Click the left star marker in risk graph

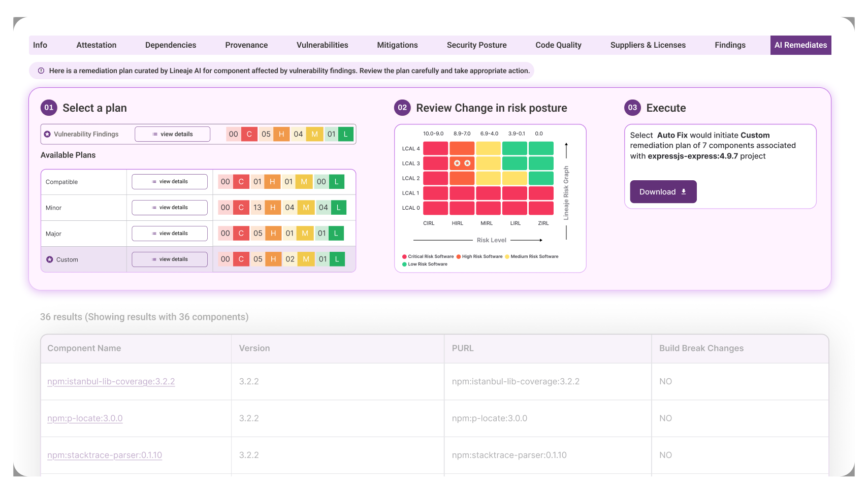pyautogui.click(x=457, y=163)
